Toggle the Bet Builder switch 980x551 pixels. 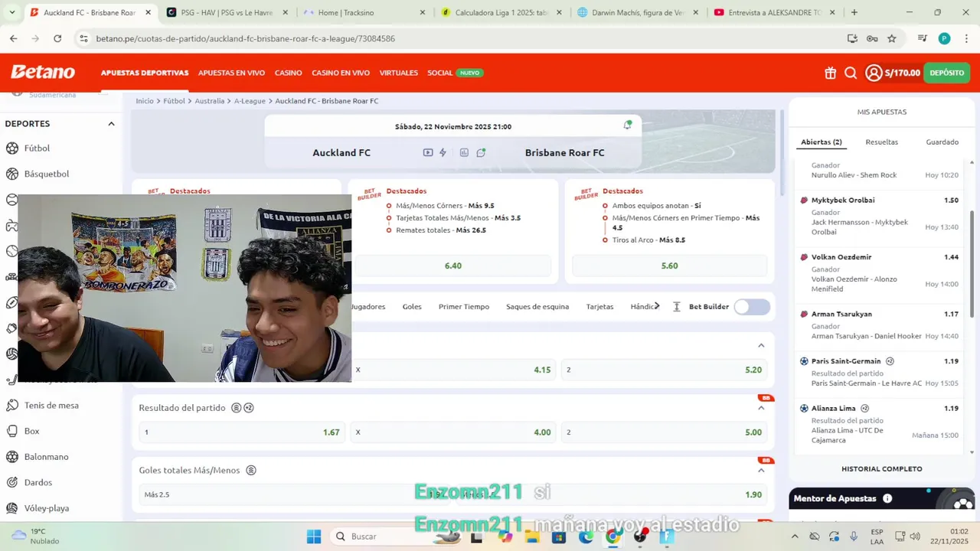click(752, 307)
